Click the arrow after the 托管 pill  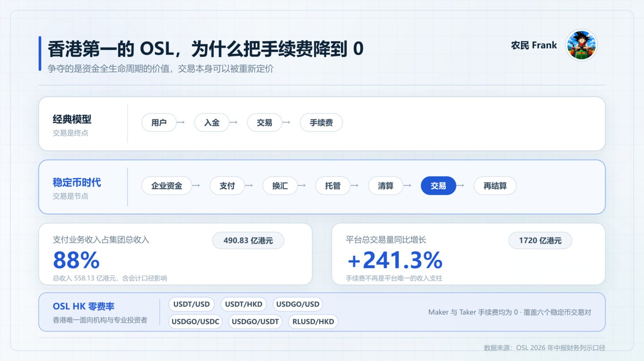(x=355, y=185)
